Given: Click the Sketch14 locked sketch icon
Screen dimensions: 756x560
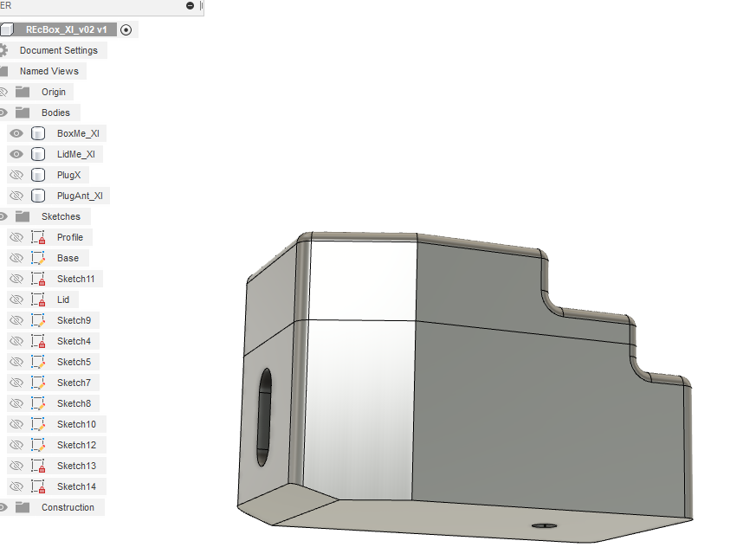Looking at the screenshot, I should (x=38, y=486).
